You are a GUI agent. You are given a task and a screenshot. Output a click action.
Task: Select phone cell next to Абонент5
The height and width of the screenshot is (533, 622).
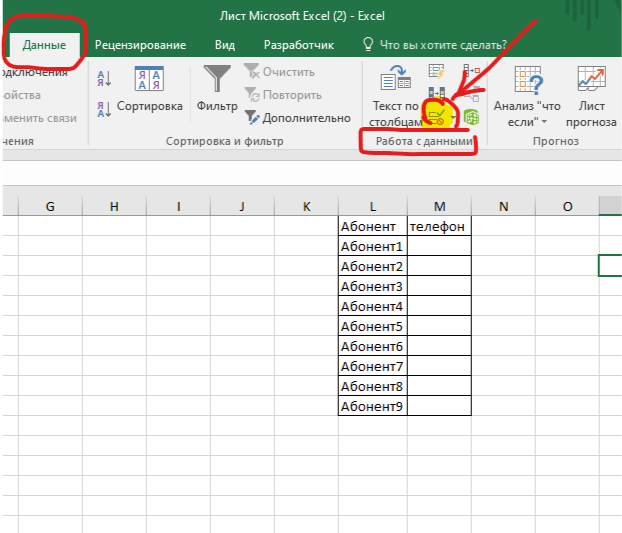click(440, 326)
